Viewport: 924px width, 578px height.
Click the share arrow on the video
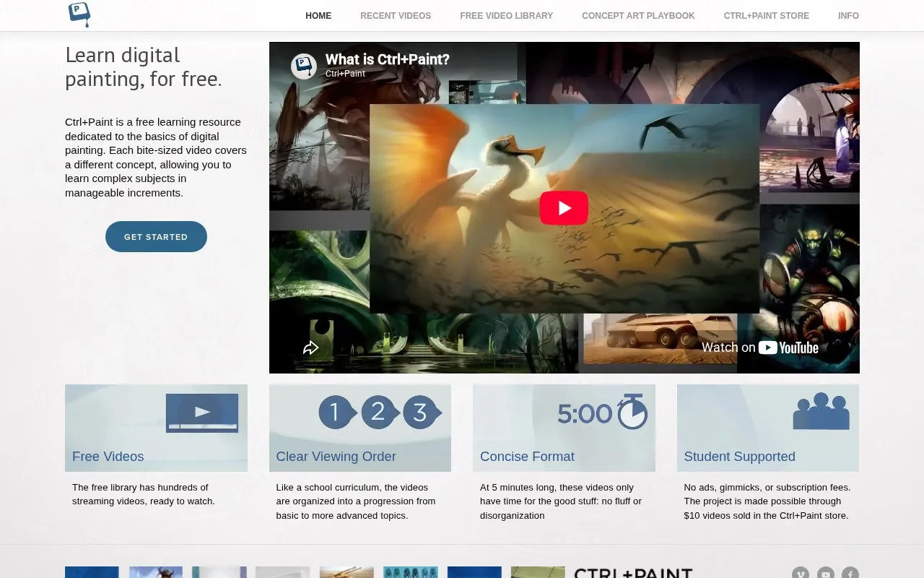pyautogui.click(x=310, y=348)
